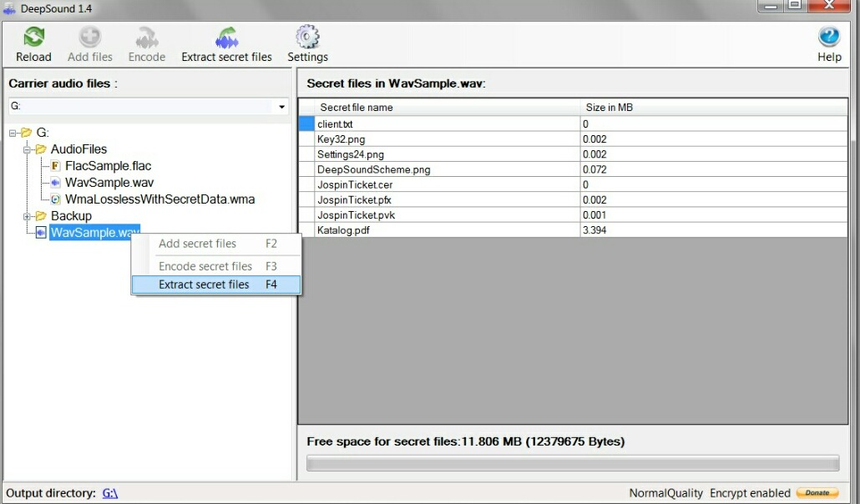
Task: Collapse the G: root tree node
Action: tap(13, 133)
